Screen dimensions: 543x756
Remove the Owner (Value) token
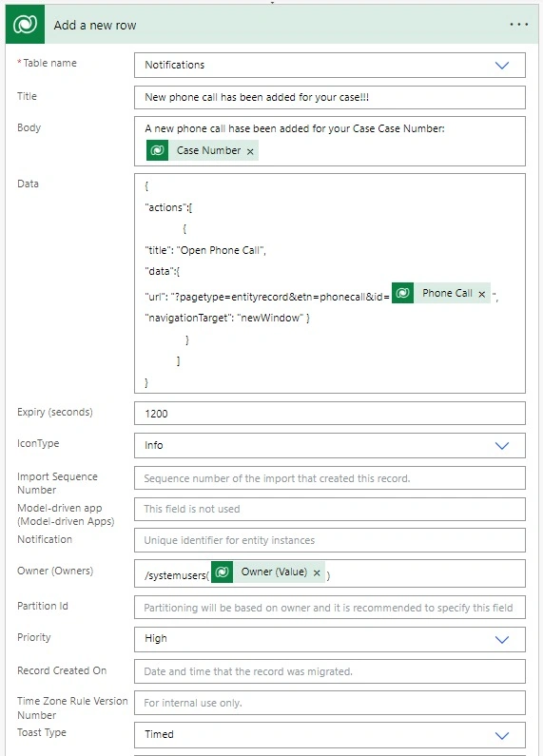317,572
